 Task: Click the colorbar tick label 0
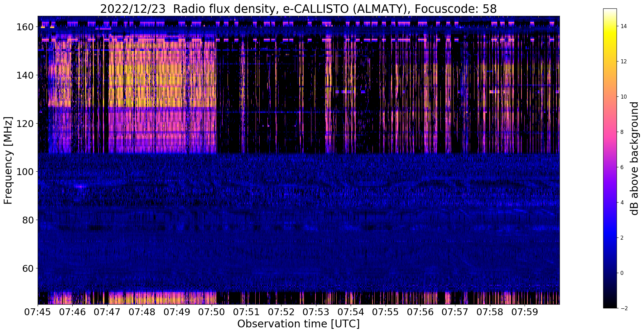point(622,273)
